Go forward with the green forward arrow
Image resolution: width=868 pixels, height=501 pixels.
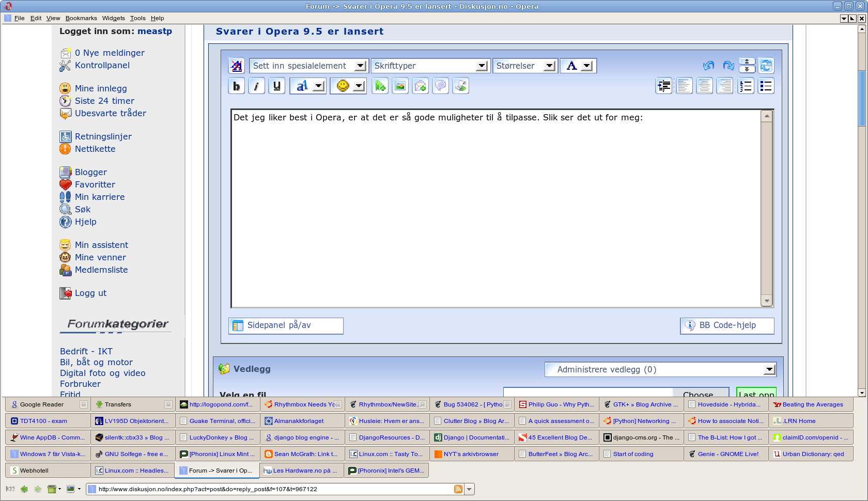click(38, 489)
